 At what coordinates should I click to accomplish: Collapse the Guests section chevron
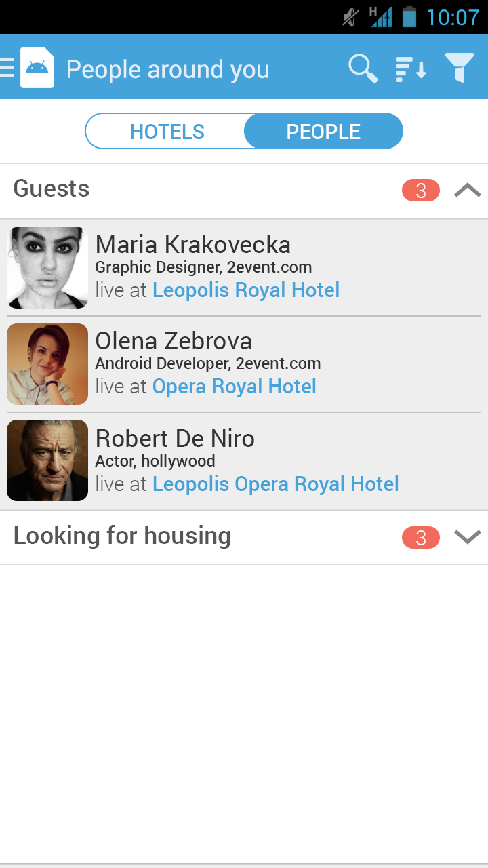pos(467,191)
